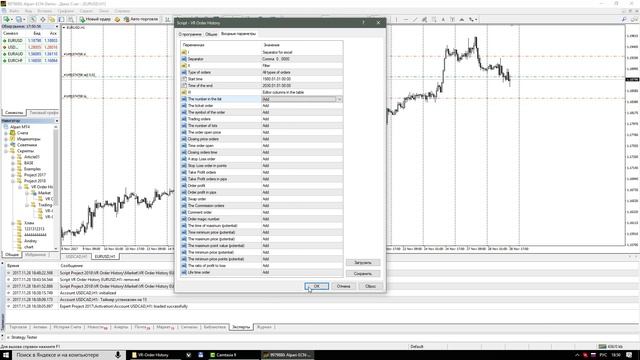Collapse the Скрипты node in Navigator

(6, 151)
